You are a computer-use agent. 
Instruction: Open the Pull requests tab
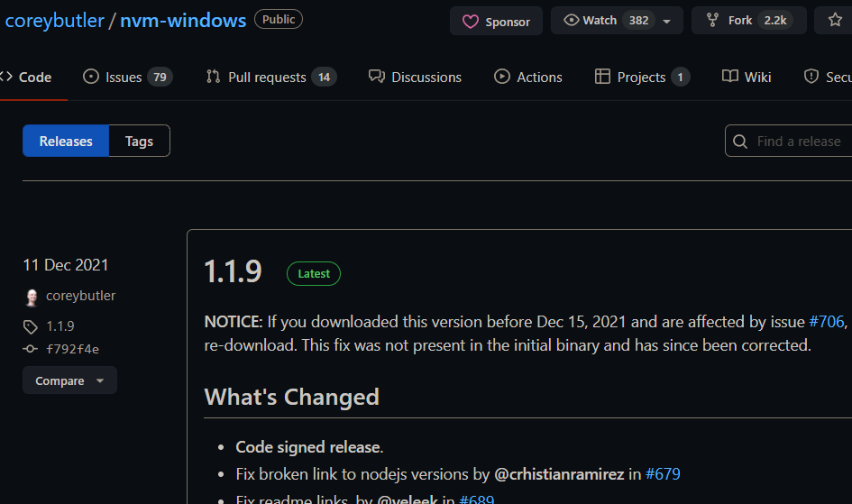271,78
